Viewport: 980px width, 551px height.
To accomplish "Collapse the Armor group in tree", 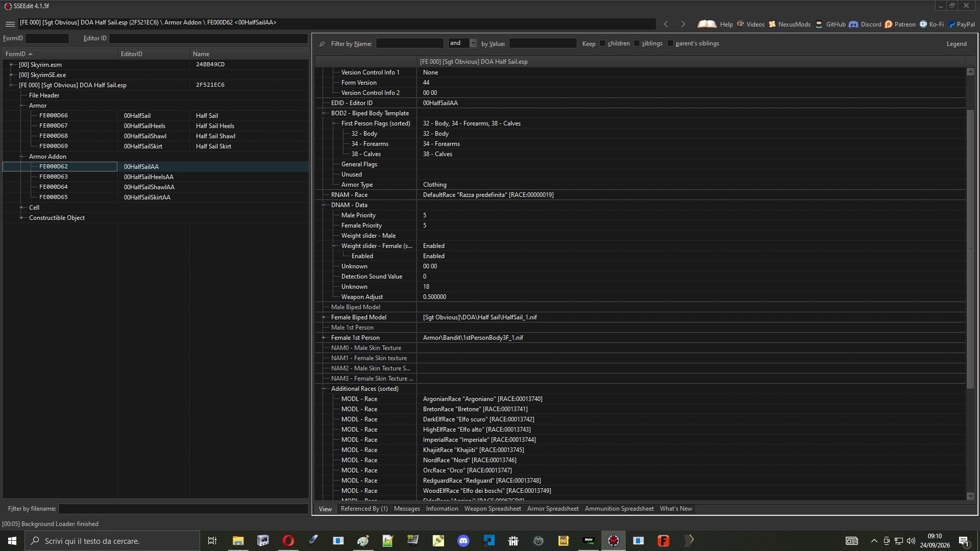I will pos(21,106).
